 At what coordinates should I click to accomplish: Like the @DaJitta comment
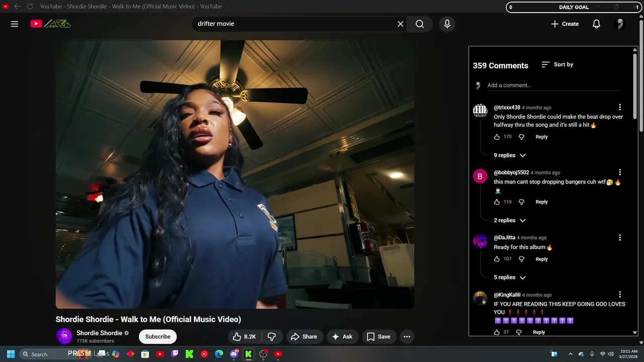[x=497, y=259]
